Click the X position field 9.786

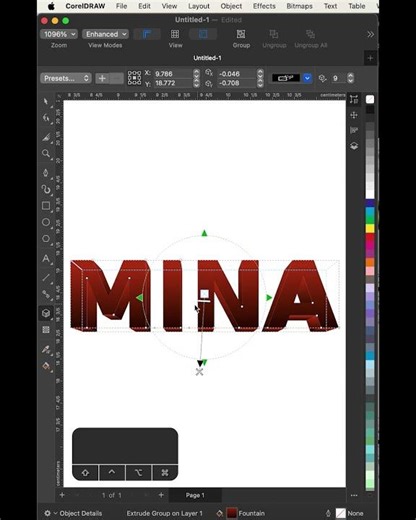click(x=173, y=74)
